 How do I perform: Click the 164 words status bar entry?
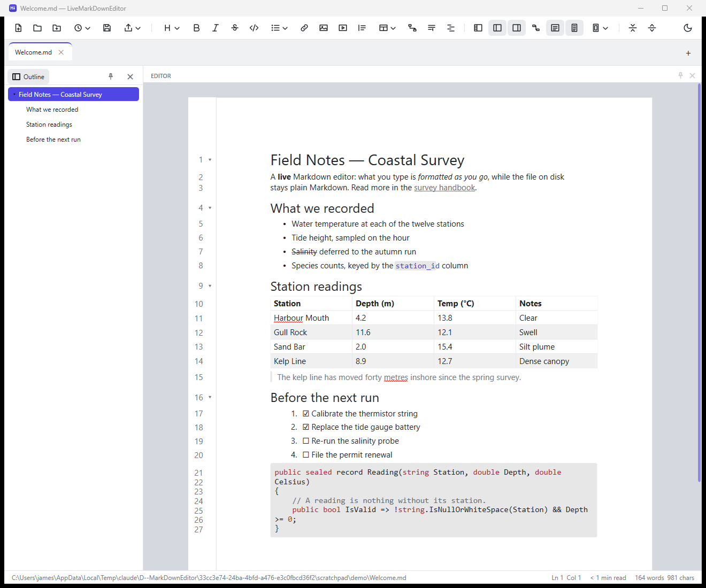649,578
